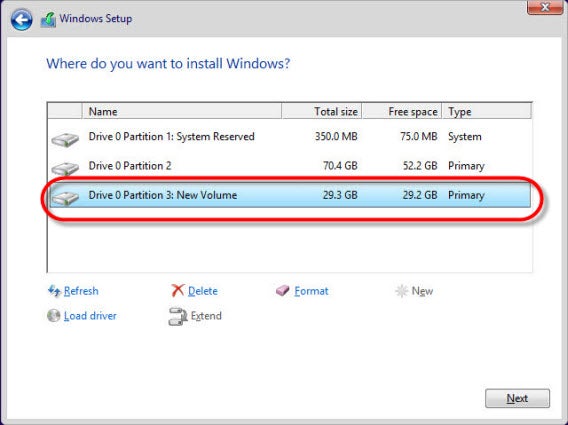Click the red X Delete icon
This screenshot has width=568, height=425.
click(178, 291)
